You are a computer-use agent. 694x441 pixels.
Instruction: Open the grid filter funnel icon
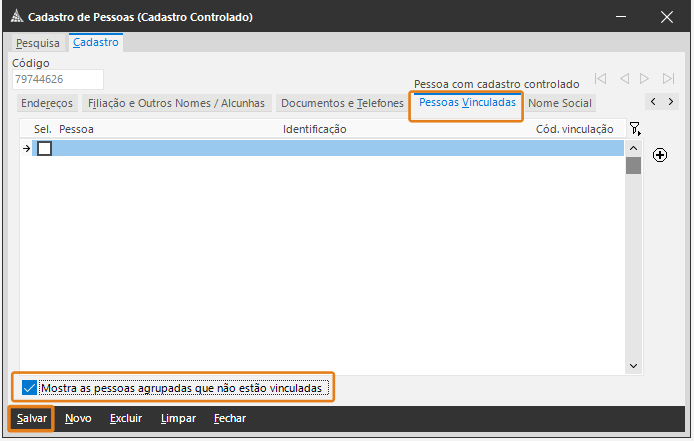coord(634,129)
